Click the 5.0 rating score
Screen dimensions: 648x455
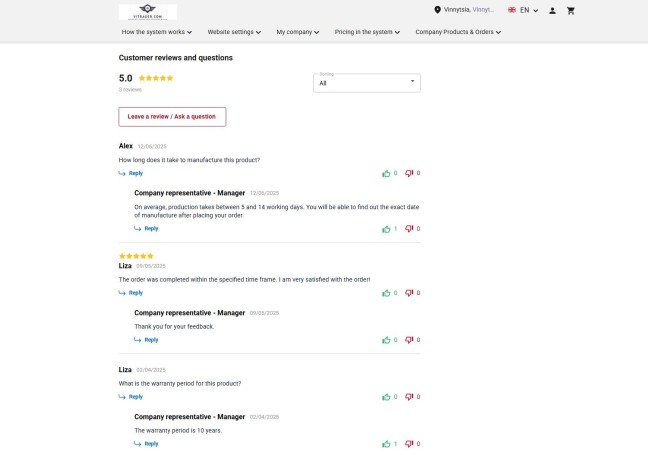pos(126,78)
